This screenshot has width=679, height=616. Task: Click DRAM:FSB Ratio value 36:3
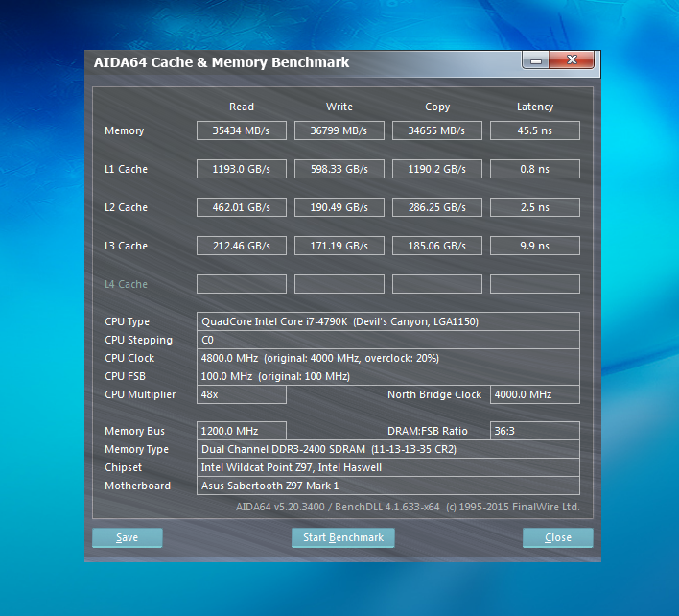pyautogui.click(x=535, y=431)
